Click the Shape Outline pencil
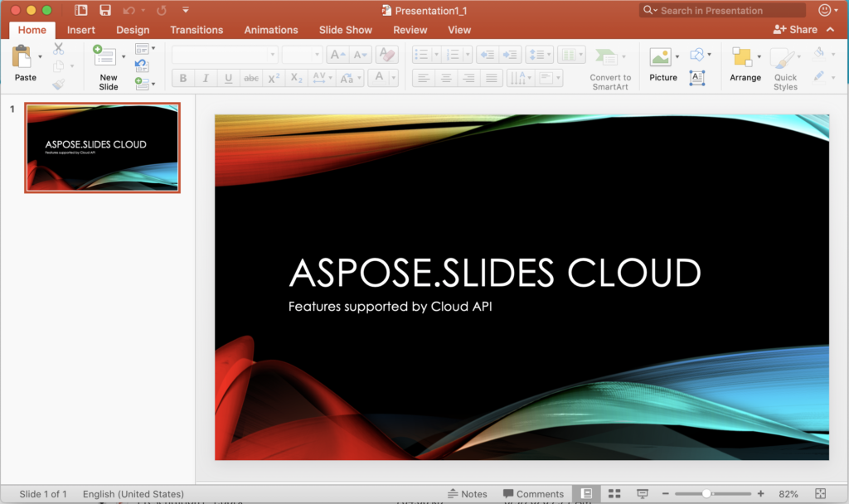 click(x=819, y=76)
